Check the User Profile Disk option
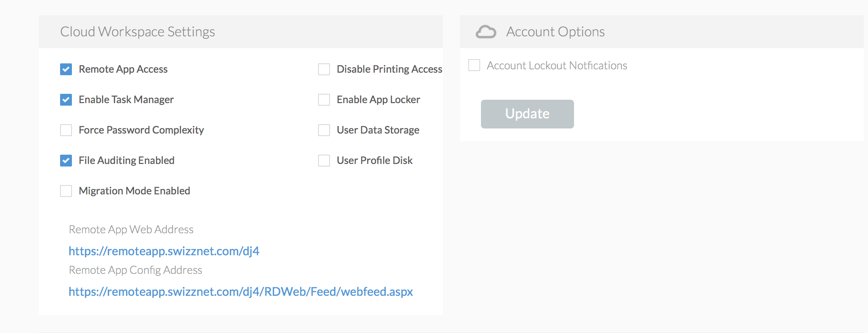Viewport: 868px width, 333px height. click(x=324, y=161)
